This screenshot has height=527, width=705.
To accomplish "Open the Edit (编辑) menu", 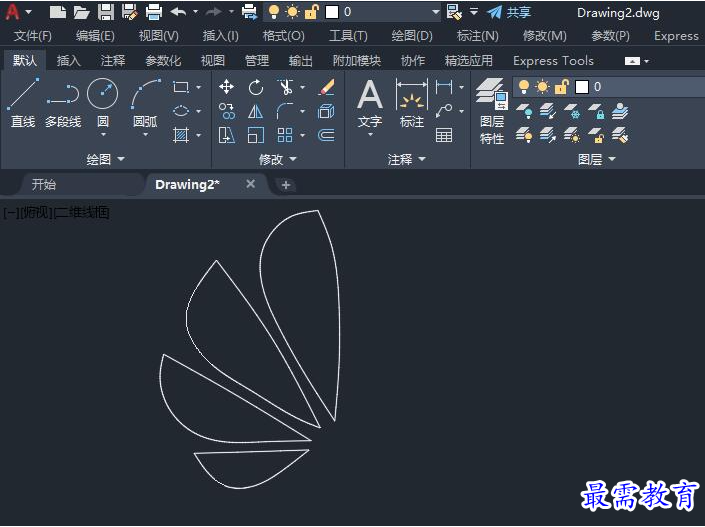I will (95, 36).
